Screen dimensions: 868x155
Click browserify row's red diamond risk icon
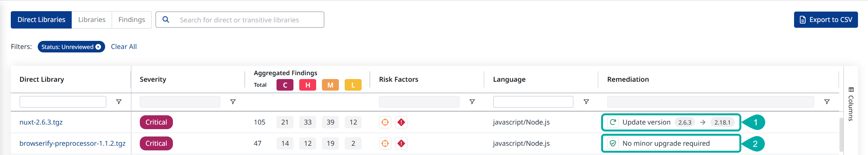pos(401,143)
